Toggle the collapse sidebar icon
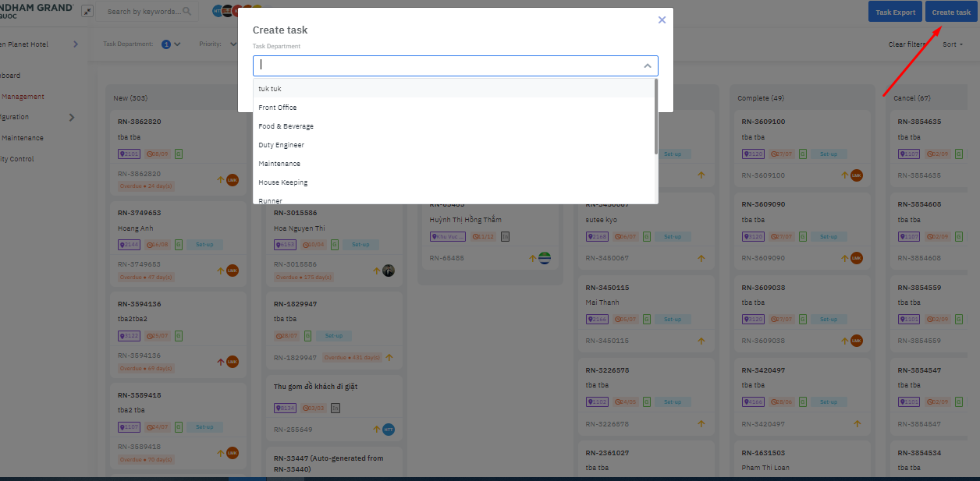This screenshot has width=980, height=481. point(87,12)
